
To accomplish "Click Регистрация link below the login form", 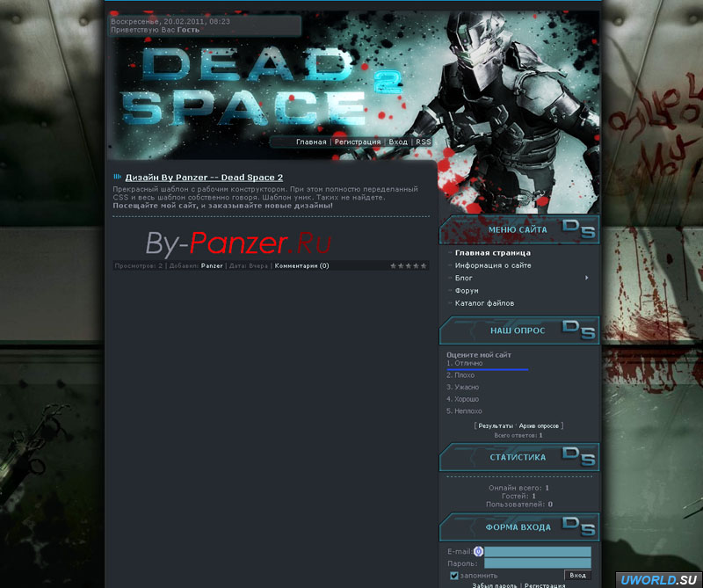I will point(545,585).
